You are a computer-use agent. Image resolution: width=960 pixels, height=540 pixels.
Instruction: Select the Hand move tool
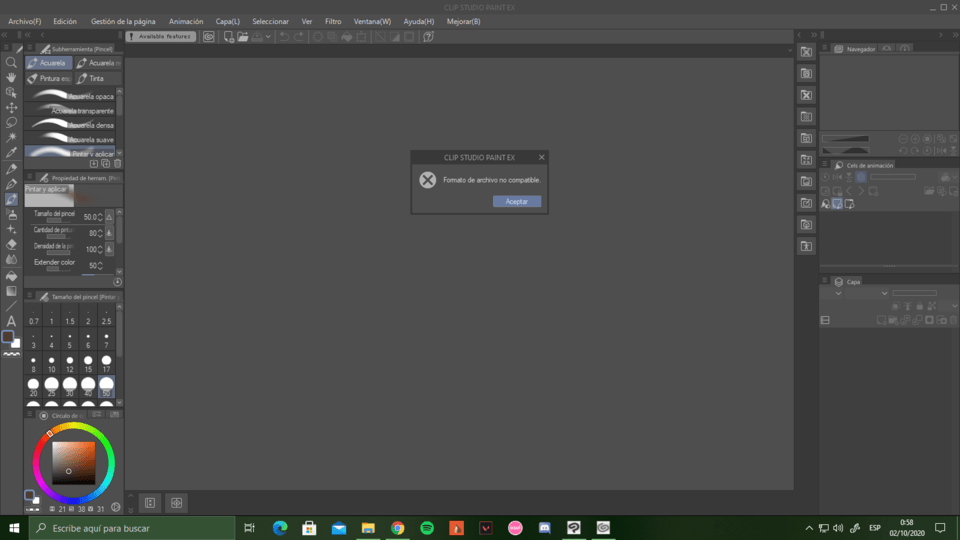tap(11, 77)
